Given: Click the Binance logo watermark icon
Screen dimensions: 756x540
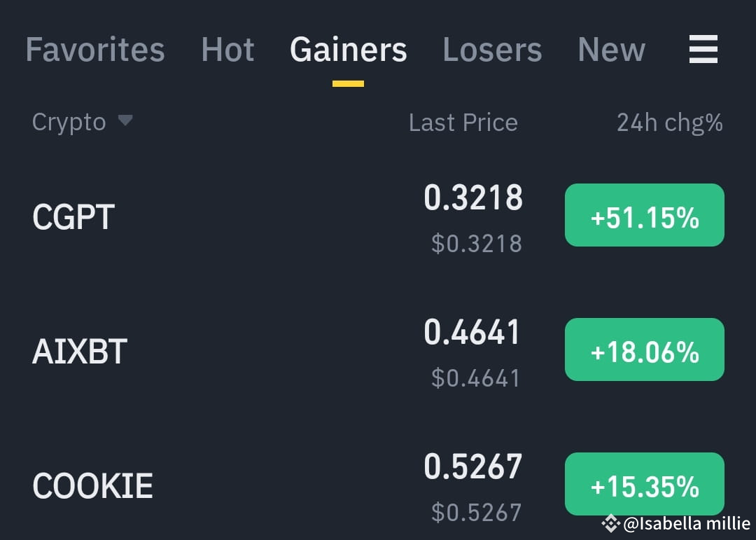Looking at the screenshot, I should [x=610, y=523].
